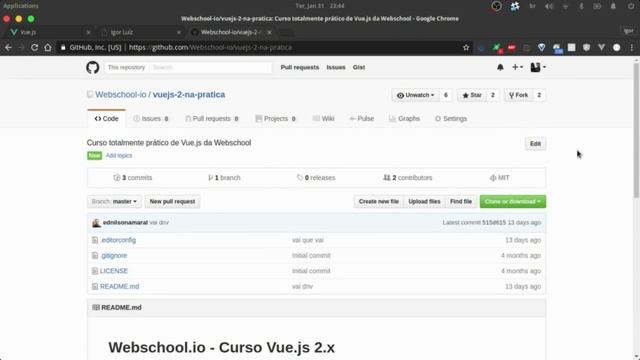The height and width of the screenshot is (360, 640).
Task: Reload the page with refresh icon
Action: (x=35, y=47)
